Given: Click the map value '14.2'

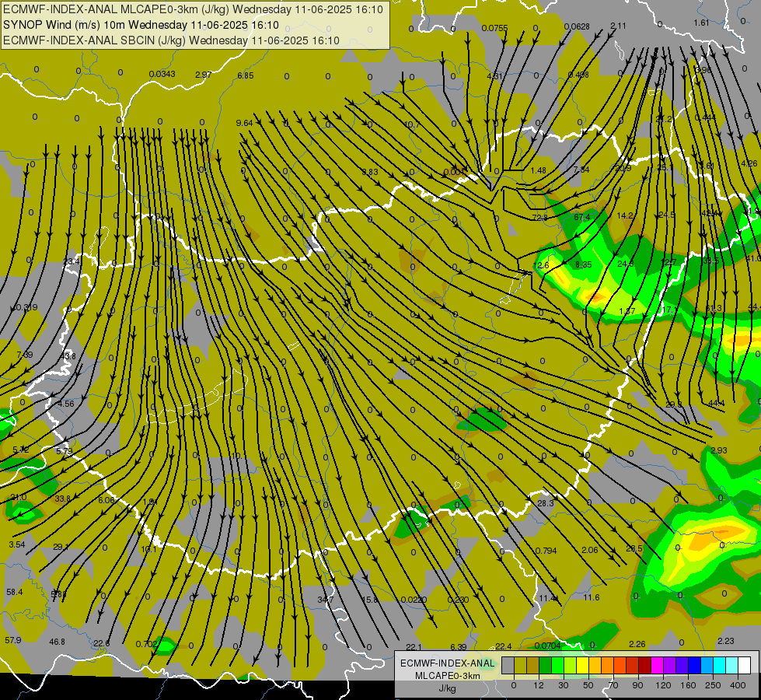Looking at the screenshot, I should tap(625, 215).
